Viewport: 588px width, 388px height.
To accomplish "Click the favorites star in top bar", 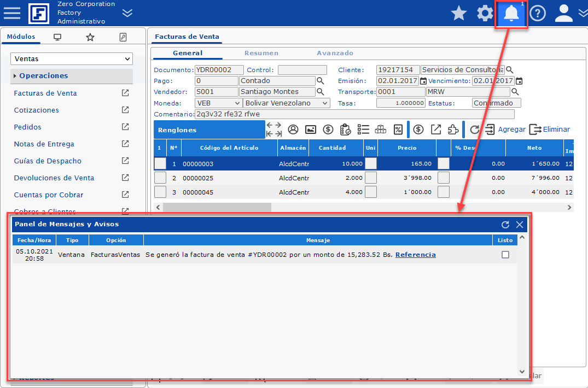I will click(458, 14).
